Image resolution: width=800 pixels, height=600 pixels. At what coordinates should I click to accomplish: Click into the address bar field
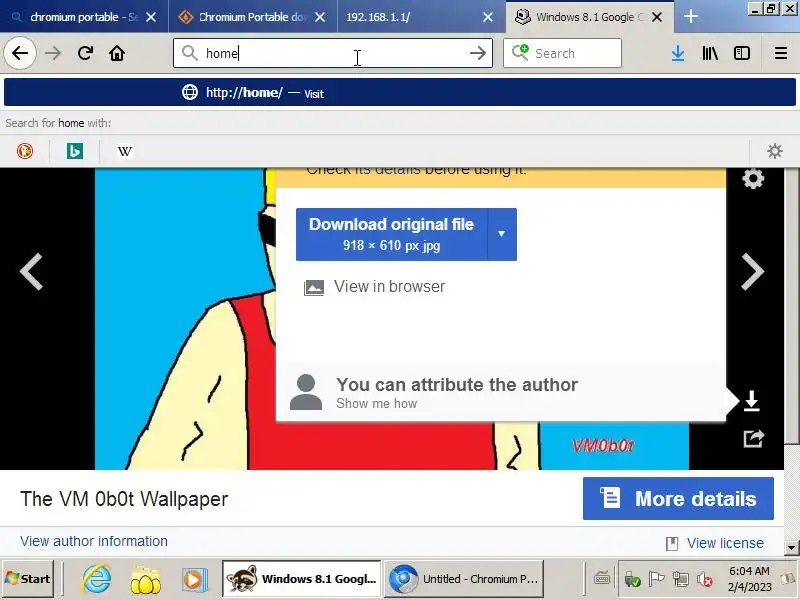(333, 53)
